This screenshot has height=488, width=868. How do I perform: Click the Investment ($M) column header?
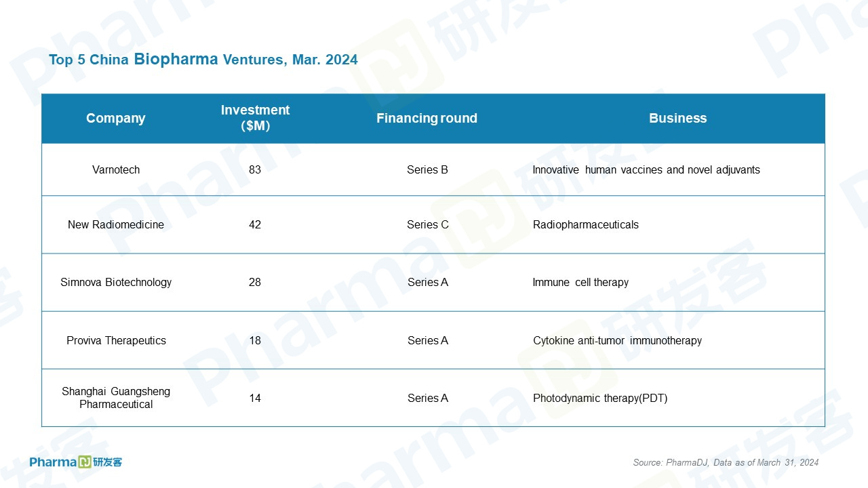point(255,118)
